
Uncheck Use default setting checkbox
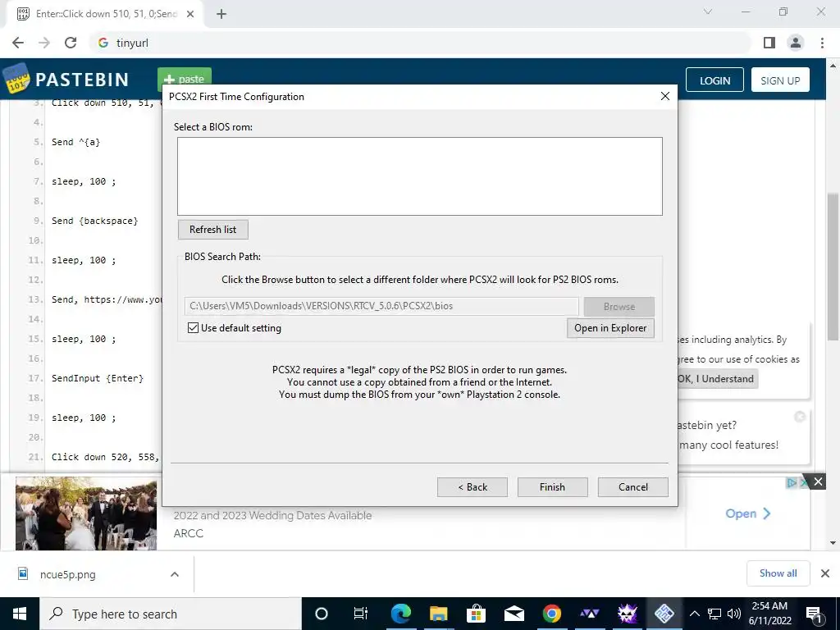click(194, 328)
